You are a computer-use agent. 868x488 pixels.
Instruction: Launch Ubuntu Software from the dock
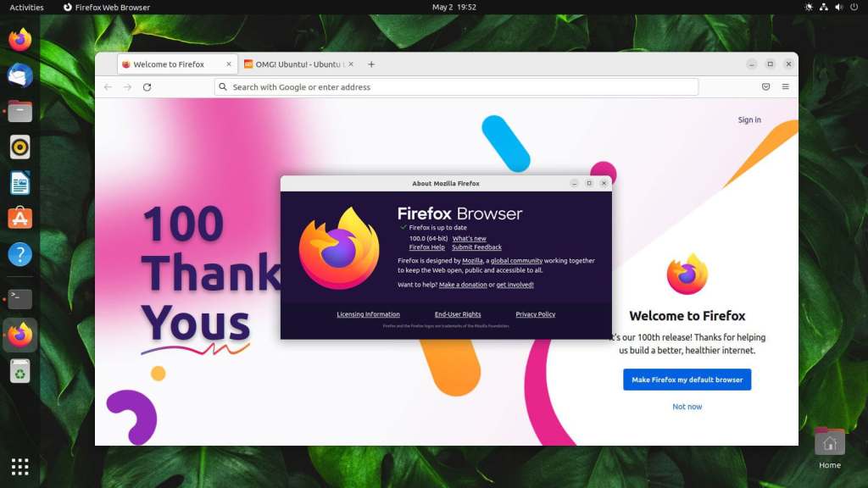coord(19,217)
